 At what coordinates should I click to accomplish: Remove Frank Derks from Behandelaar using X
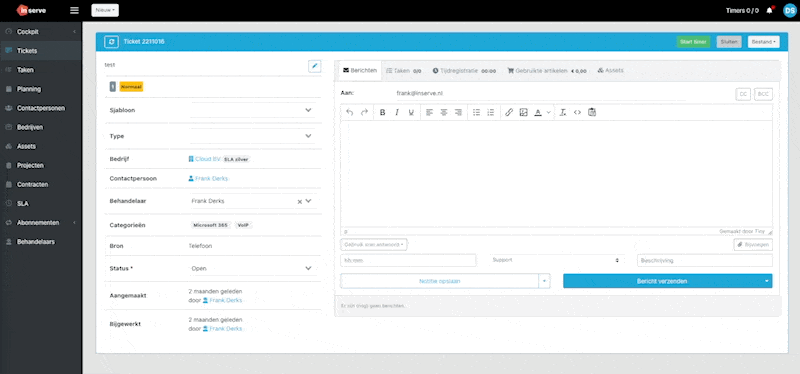[299, 202]
